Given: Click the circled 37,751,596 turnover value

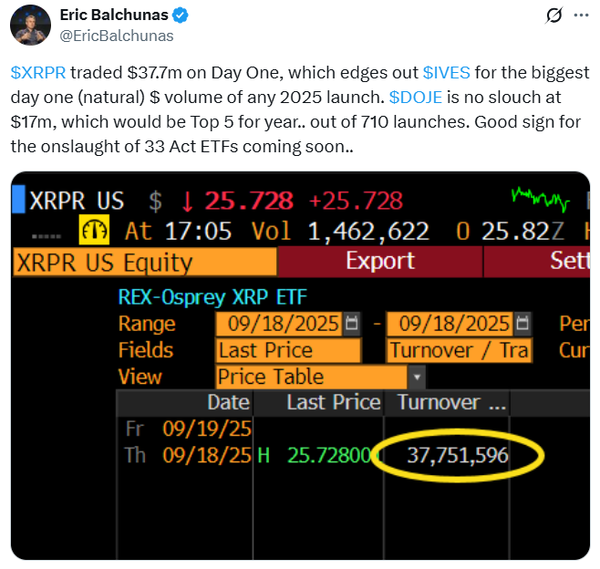Looking at the screenshot, I should (458, 456).
